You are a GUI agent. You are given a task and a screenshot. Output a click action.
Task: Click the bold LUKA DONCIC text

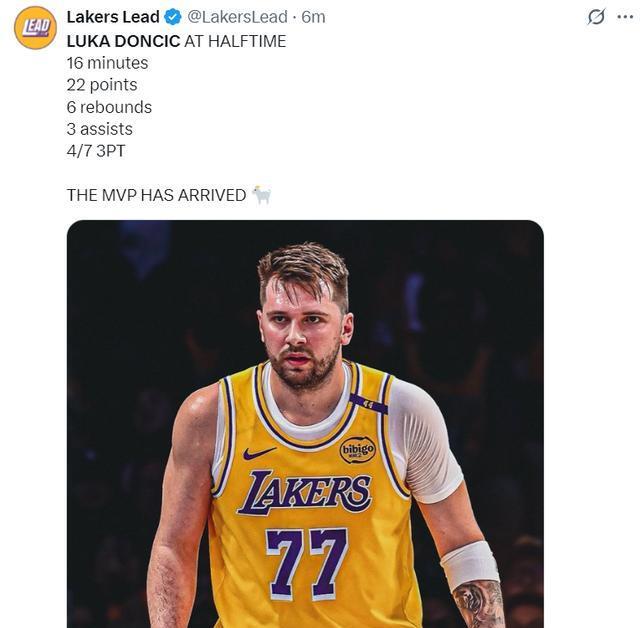[123, 41]
